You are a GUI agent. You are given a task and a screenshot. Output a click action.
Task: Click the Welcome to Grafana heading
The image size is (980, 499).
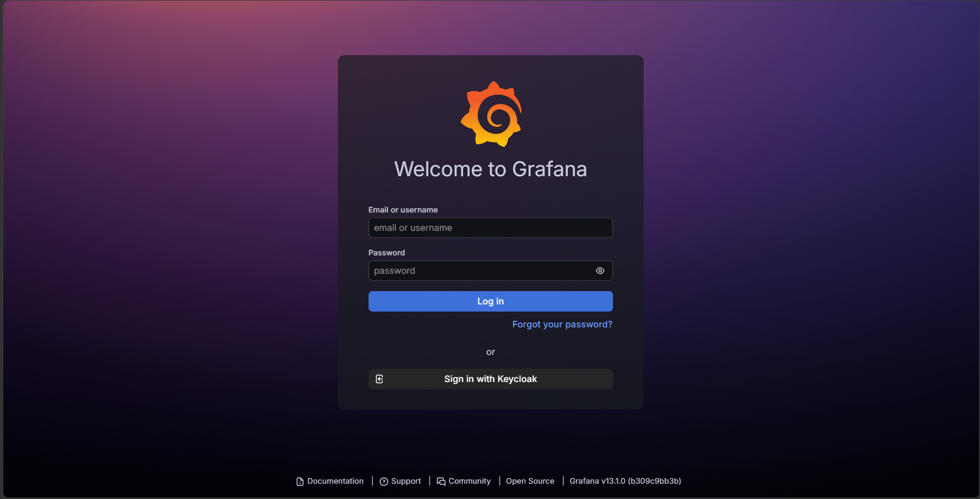[x=491, y=169]
